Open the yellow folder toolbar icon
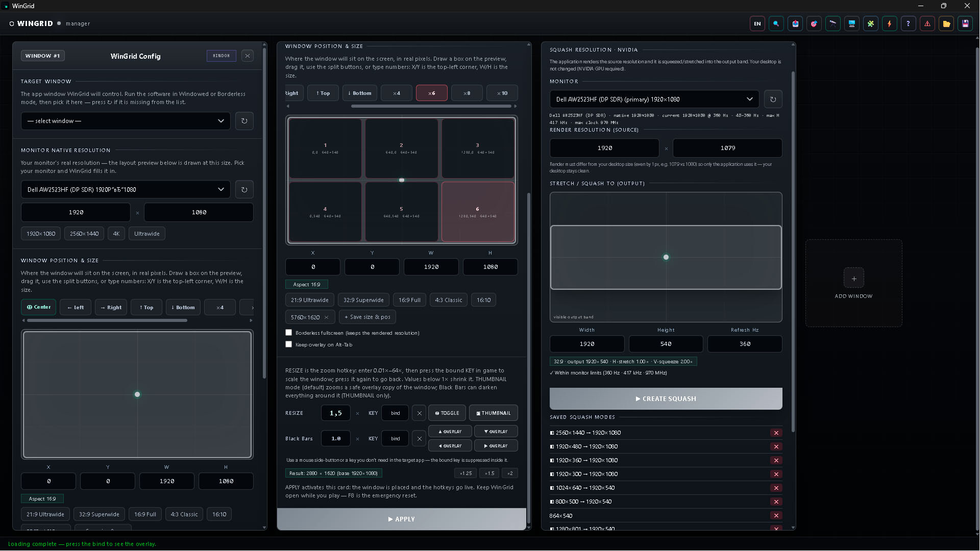 pos(946,23)
